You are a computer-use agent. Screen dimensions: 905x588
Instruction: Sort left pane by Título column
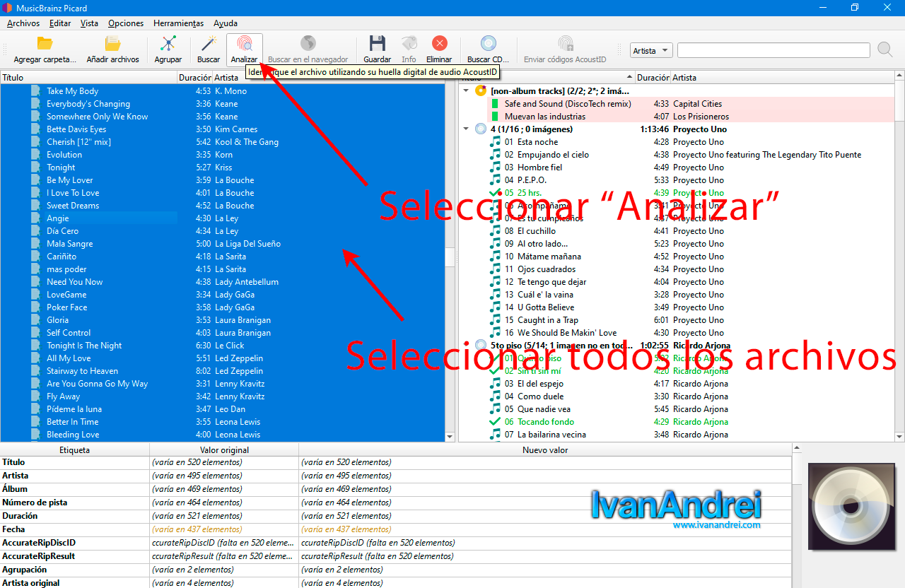tap(88, 77)
